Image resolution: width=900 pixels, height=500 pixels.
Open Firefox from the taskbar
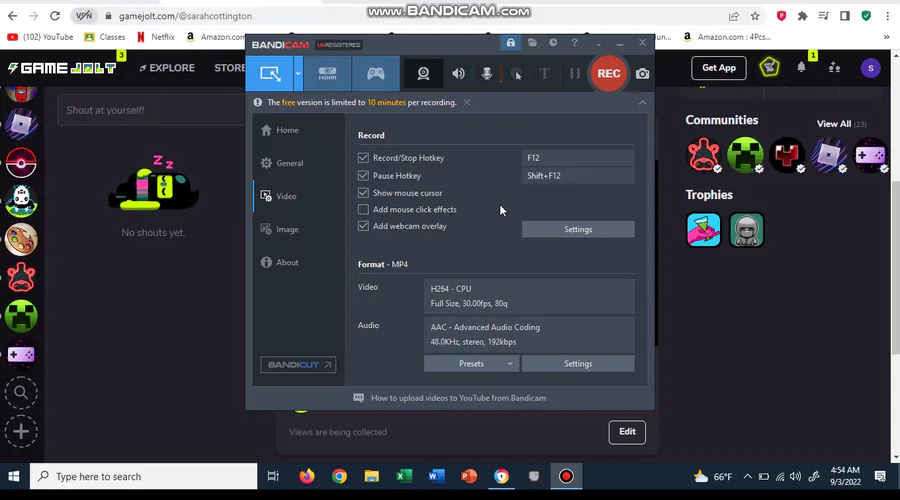coord(307,476)
